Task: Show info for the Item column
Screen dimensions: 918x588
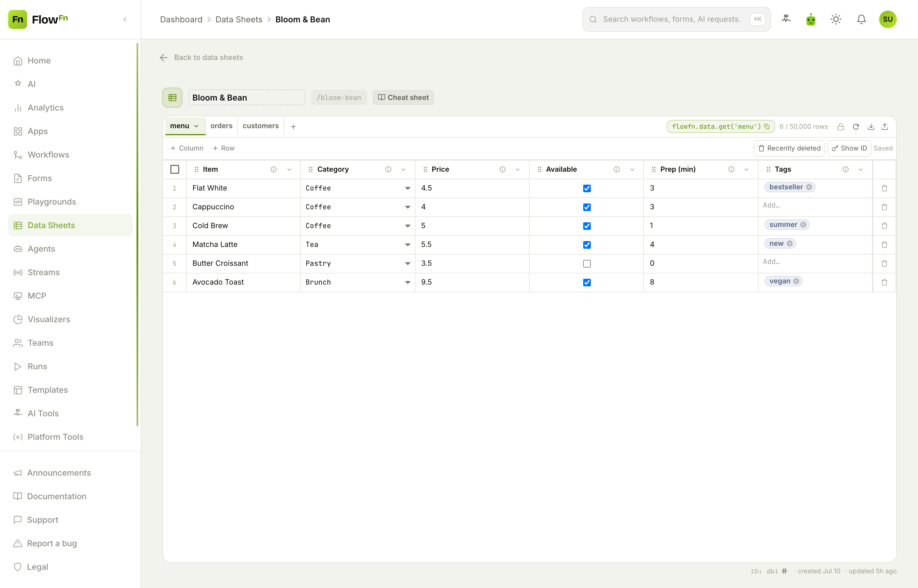Action: click(274, 170)
